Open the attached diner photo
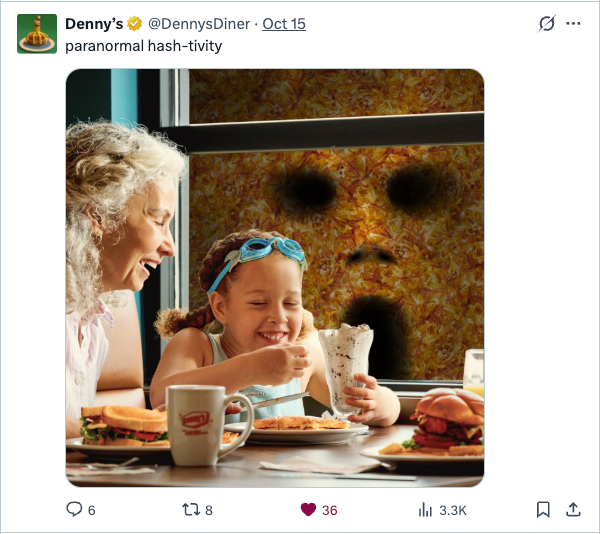This screenshot has height=534, width=601. pyautogui.click(x=275, y=278)
